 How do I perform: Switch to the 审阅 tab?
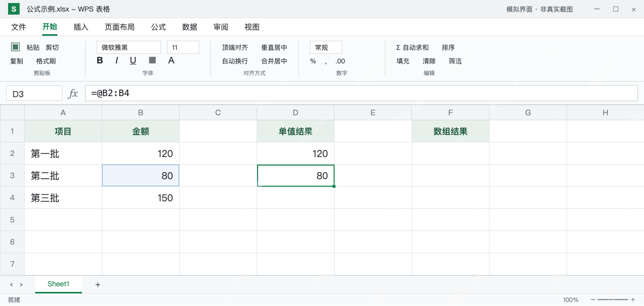[x=221, y=27]
